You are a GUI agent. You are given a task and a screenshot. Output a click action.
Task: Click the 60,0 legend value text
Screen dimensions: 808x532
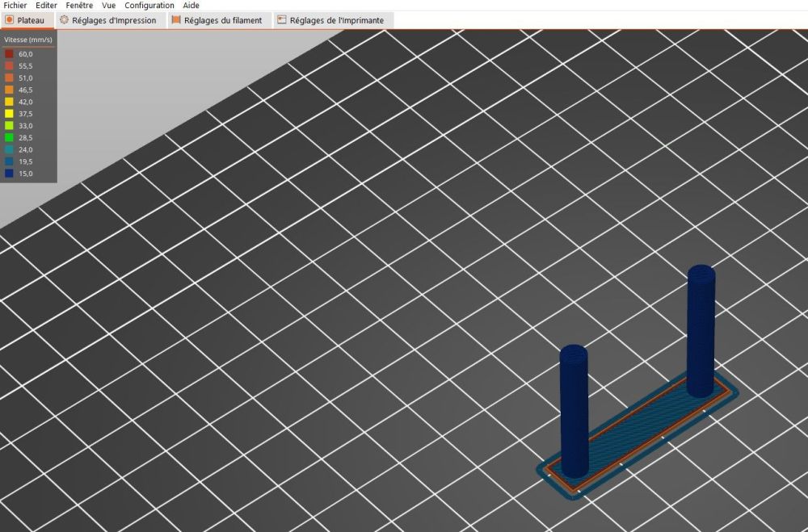tap(26, 54)
